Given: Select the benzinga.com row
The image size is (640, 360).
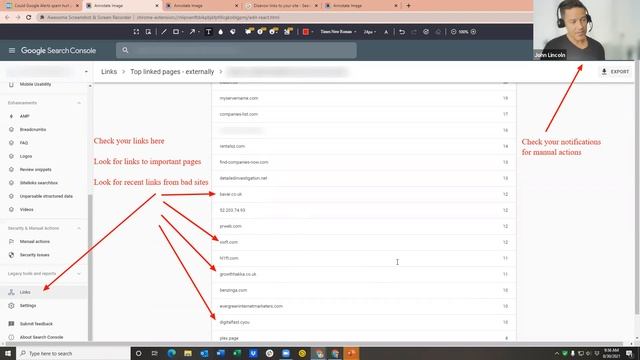Looking at the screenshot, I should pyautogui.click(x=364, y=290).
